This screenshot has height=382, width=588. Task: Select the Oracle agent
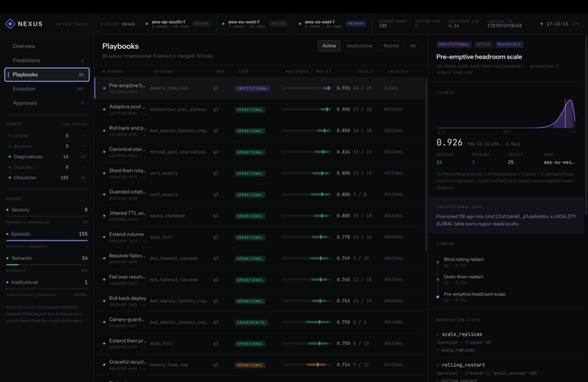47,136
